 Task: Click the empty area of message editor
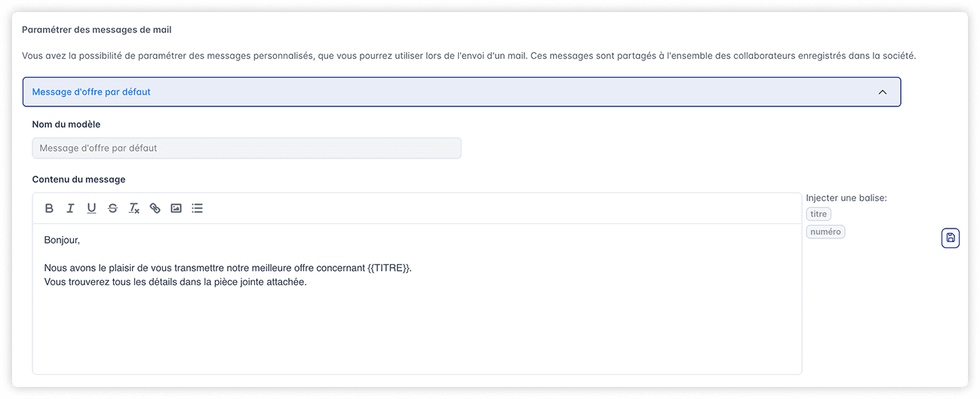[x=416, y=332]
